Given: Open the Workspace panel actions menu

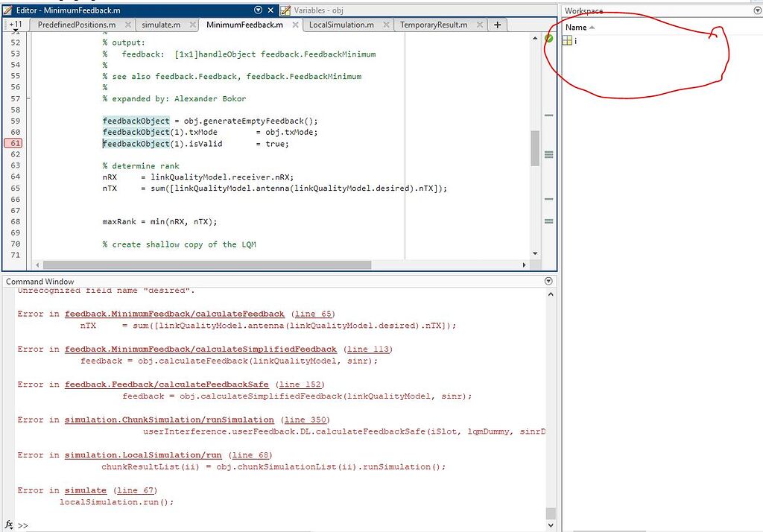Looking at the screenshot, I should [x=758, y=10].
